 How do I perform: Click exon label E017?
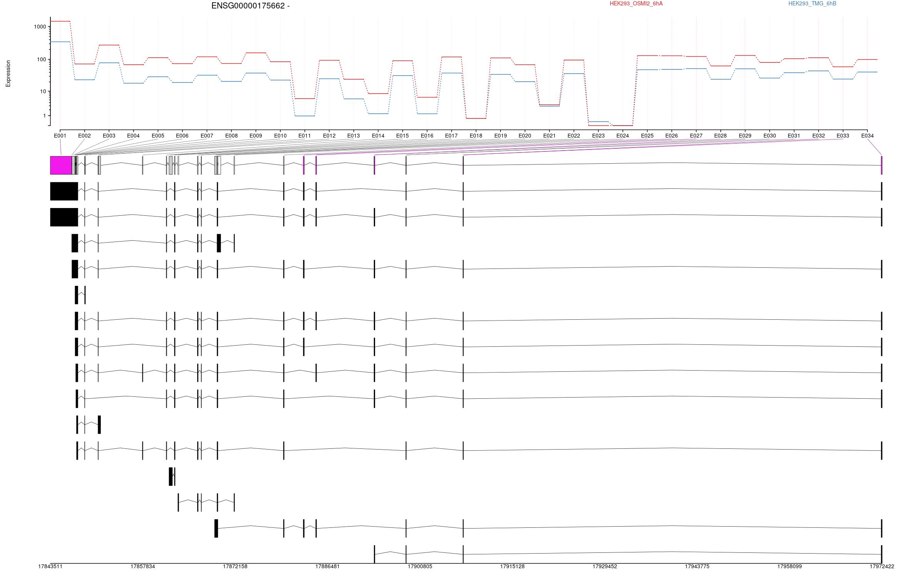[x=451, y=136]
